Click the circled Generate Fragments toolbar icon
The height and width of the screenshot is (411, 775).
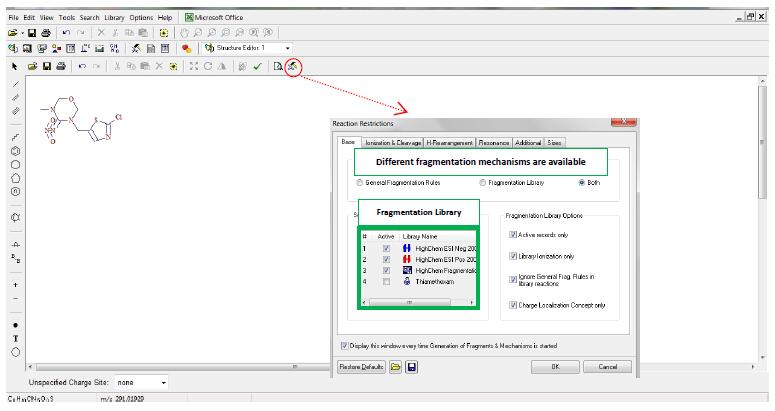click(x=292, y=65)
